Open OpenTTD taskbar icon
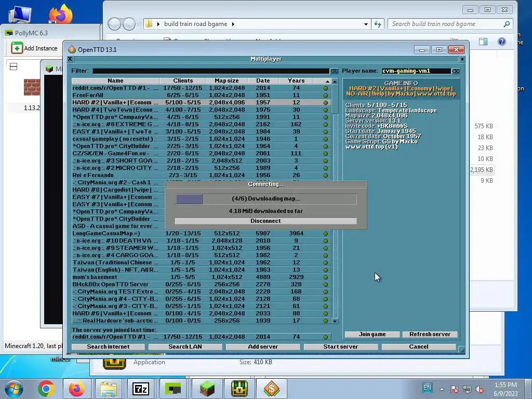Screen dimensions: 532x399 point(271,389)
